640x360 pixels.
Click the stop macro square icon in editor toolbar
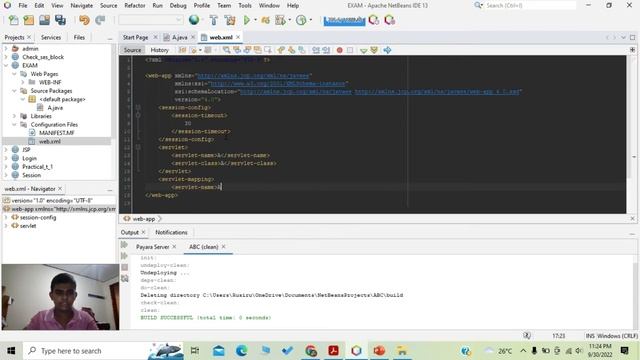pyautogui.click(x=350, y=50)
